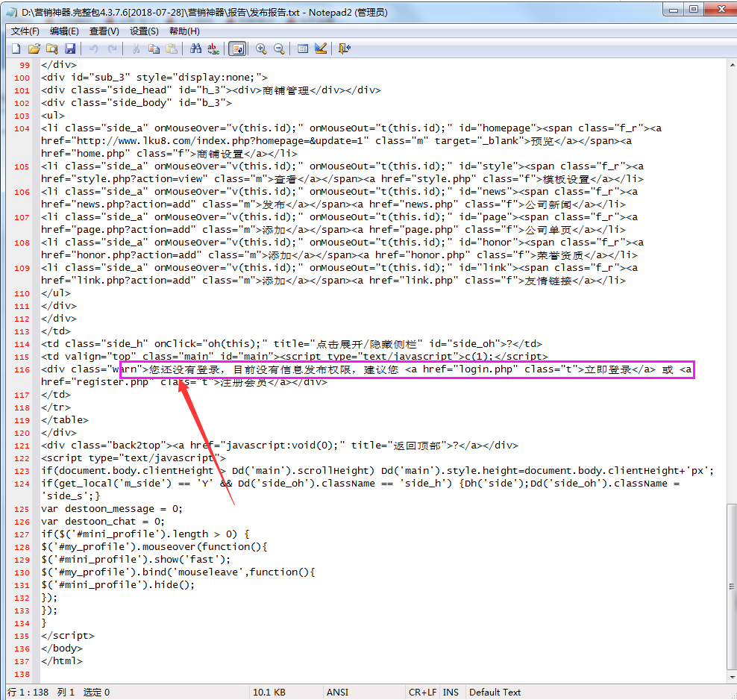The width and height of the screenshot is (737, 700).
Task: Click the exit door icon in toolbar
Action: click(x=344, y=49)
